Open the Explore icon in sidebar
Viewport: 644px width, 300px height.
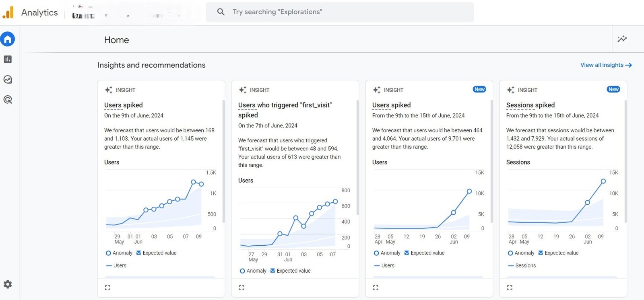(x=8, y=80)
